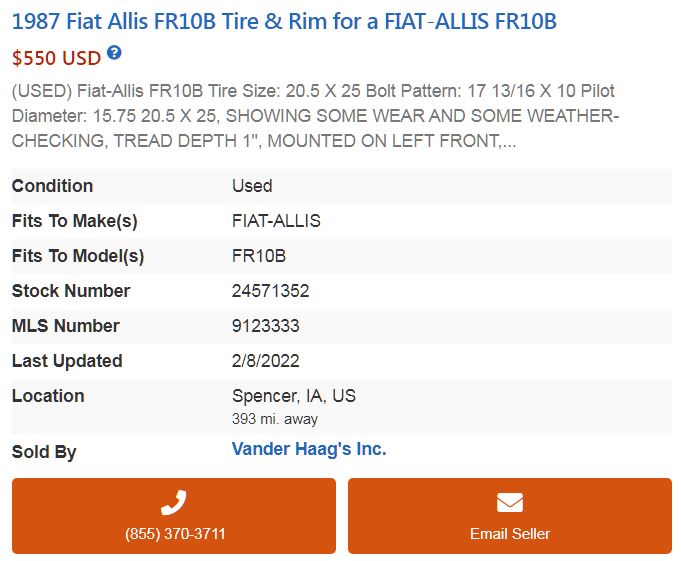Click the Spencer, IA, US location text
Image resolution: width=681 pixels, height=561 pixels.
(x=294, y=396)
